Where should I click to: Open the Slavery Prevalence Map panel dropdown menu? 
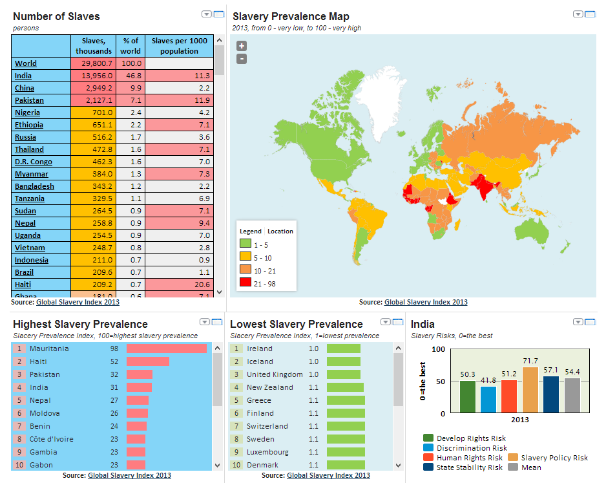(x=578, y=15)
